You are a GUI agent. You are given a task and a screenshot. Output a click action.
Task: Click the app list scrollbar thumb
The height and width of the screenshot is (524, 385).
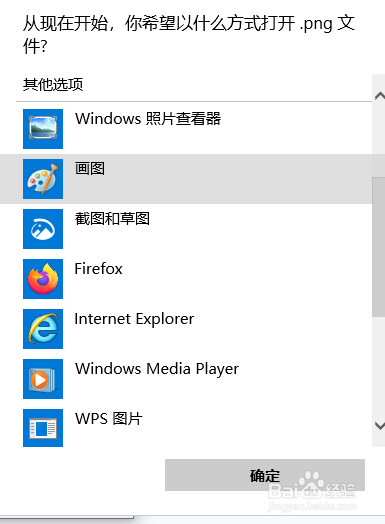pyautogui.click(x=379, y=247)
